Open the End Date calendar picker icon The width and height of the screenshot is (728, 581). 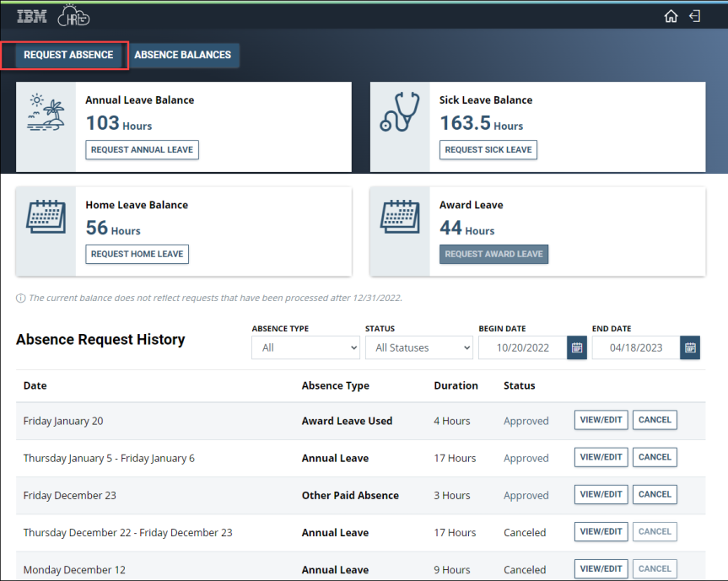[x=690, y=347]
